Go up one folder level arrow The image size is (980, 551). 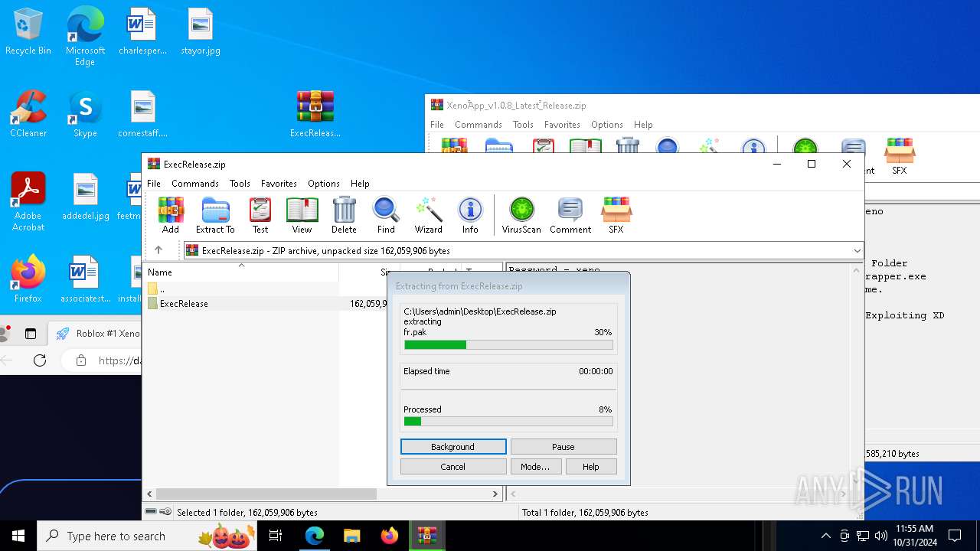(158, 250)
